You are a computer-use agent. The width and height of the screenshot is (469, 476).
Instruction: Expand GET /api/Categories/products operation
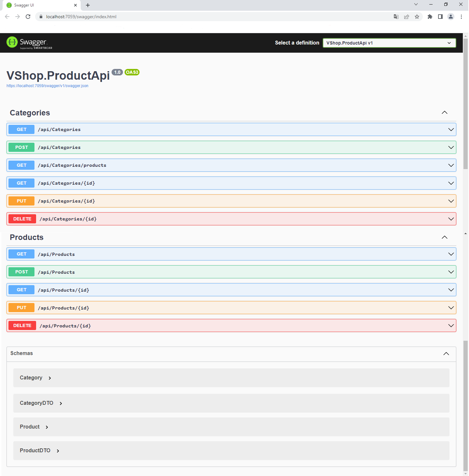point(231,165)
